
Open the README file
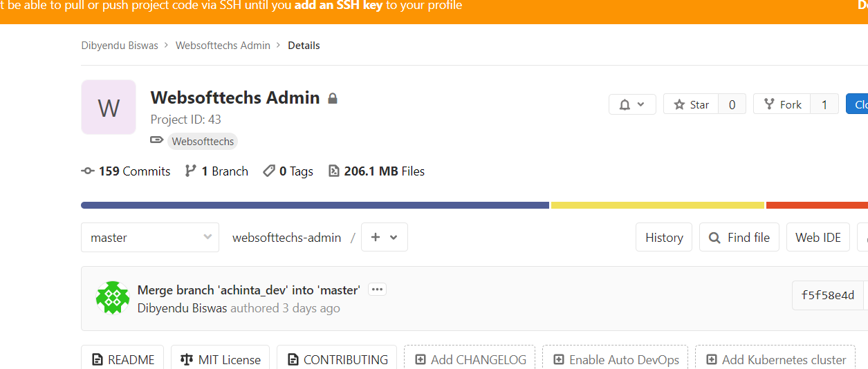pyautogui.click(x=122, y=359)
